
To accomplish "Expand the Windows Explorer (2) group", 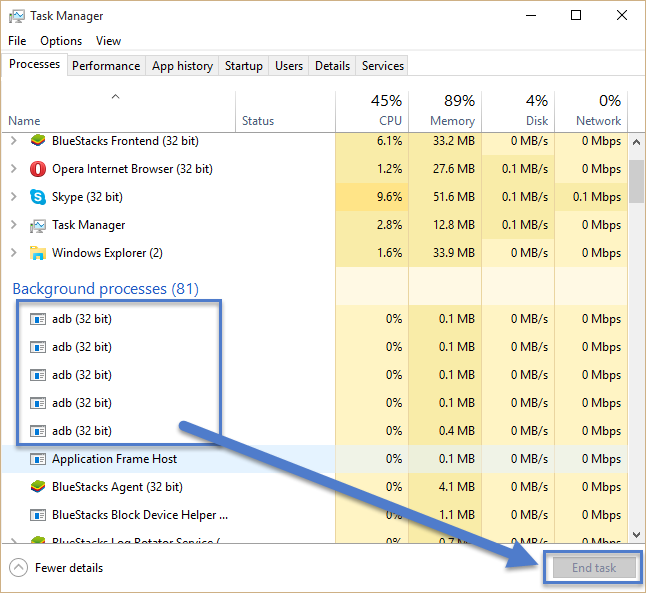I will click(x=14, y=253).
